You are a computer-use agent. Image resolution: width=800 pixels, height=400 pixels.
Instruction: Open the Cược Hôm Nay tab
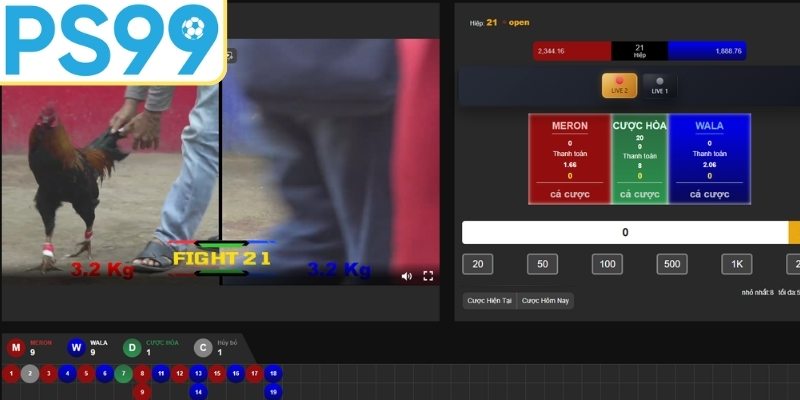(546, 301)
